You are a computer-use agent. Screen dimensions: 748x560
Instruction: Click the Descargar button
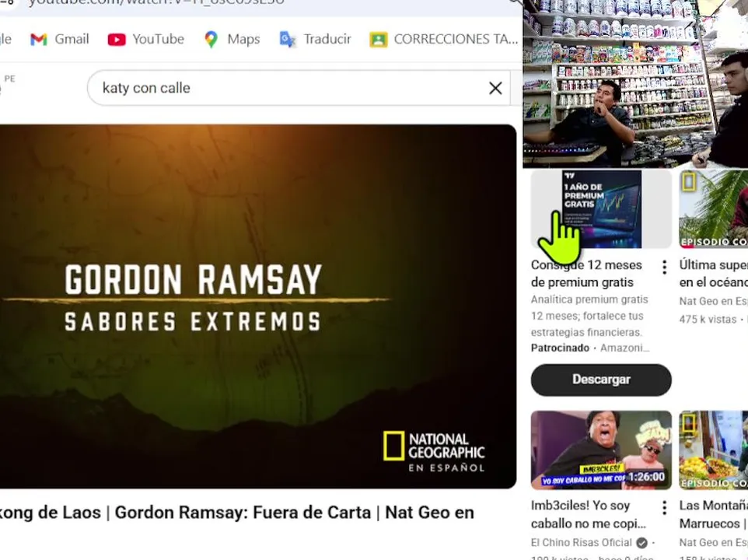point(601,380)
